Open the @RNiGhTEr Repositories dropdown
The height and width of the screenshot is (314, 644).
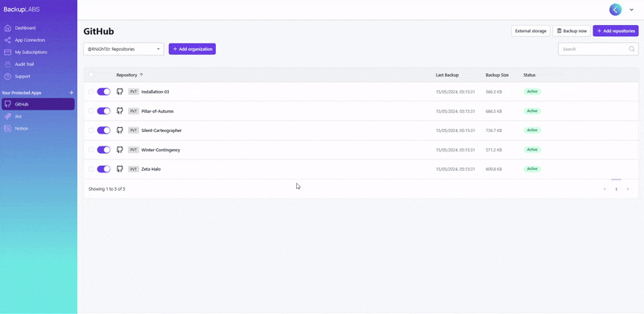click(124, 49)
